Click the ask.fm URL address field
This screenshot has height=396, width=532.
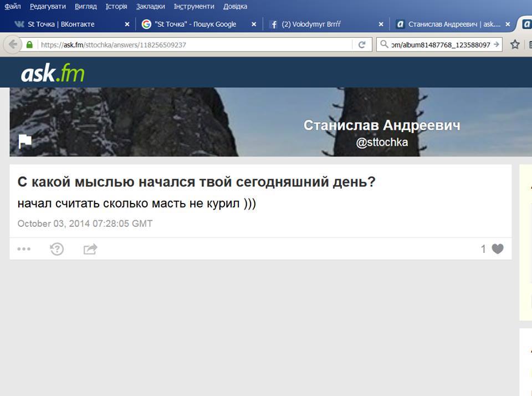(195, 44)
